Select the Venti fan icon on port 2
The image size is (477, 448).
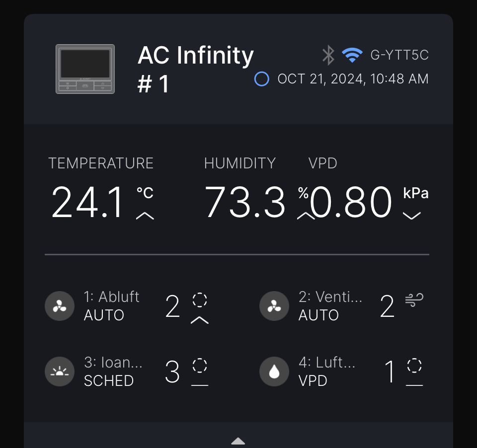(x=274, y=306)
